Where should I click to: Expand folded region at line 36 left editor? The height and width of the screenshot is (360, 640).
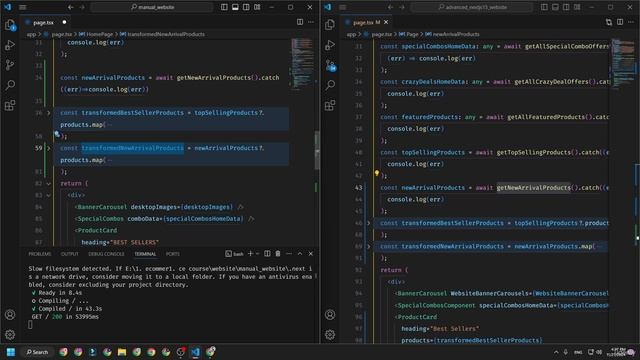click(x=49, y=113)
